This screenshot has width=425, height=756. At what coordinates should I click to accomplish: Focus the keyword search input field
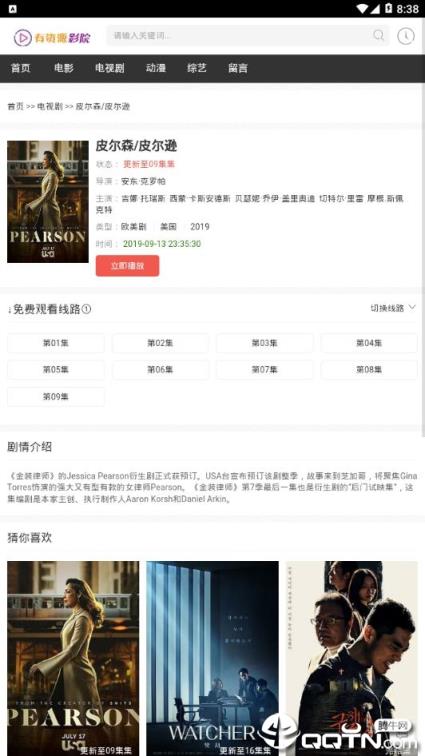pyautogui.click(x=239, y=36)
